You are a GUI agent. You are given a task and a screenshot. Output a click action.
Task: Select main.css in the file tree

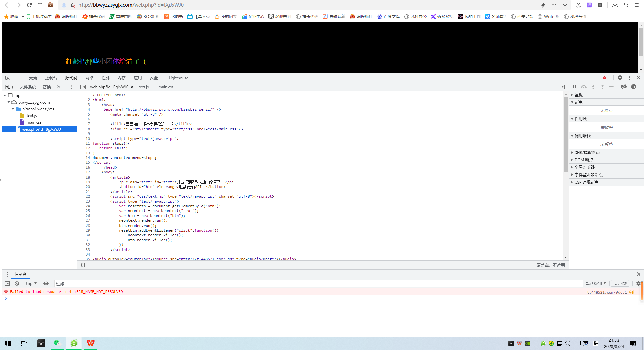[x=34, y=122]
